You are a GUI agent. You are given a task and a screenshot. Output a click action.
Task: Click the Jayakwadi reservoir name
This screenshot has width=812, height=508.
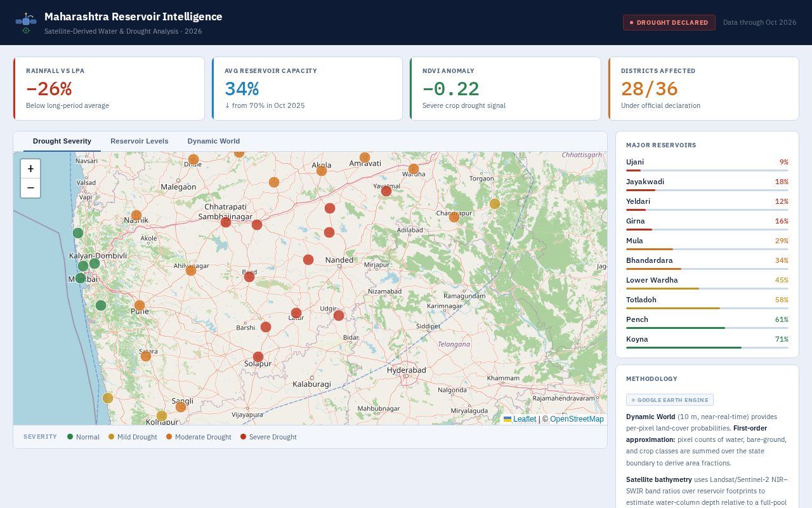(645, 182)
